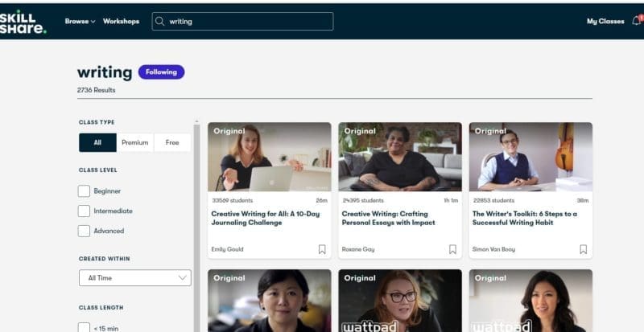Expand the Browse menu
The height and width of the screenshot is (332, 644).
tap(80, 22)
